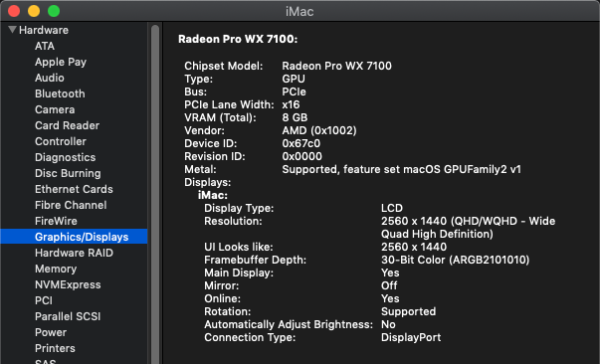Image resolution: width=600 pixels, height=364 pixels.
Task: Select Apple Pay in the sidebar
Action: (61, 62)
